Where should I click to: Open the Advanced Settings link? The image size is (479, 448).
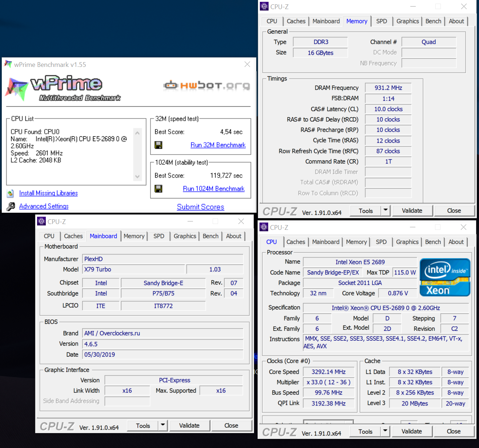44,206
